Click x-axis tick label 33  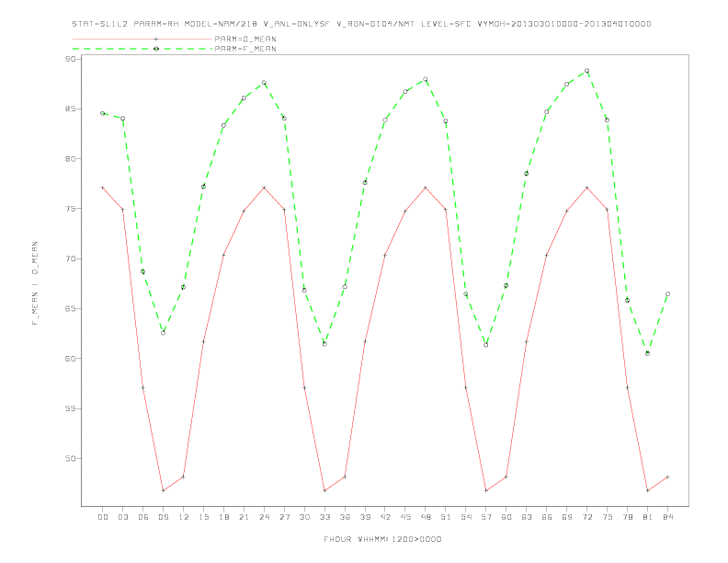pos(324,517)
